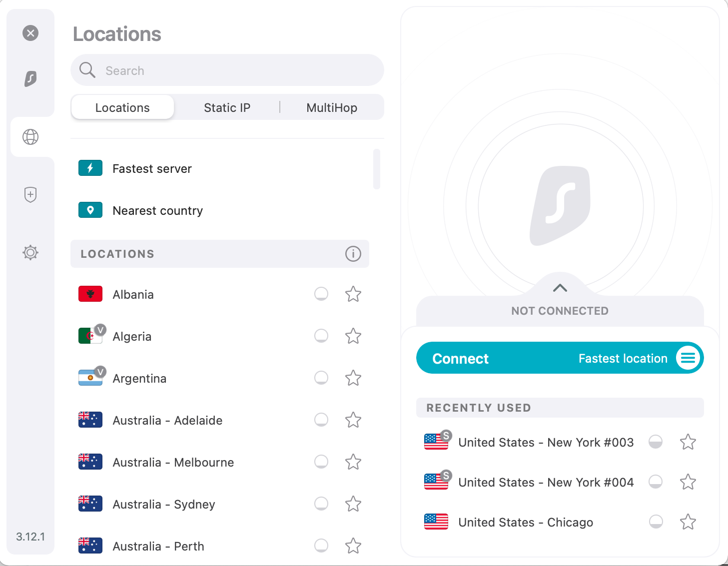This screenshot has width=728, height=566.
Task: Check United States - Chicago load indicator
Action: point(655,522)
